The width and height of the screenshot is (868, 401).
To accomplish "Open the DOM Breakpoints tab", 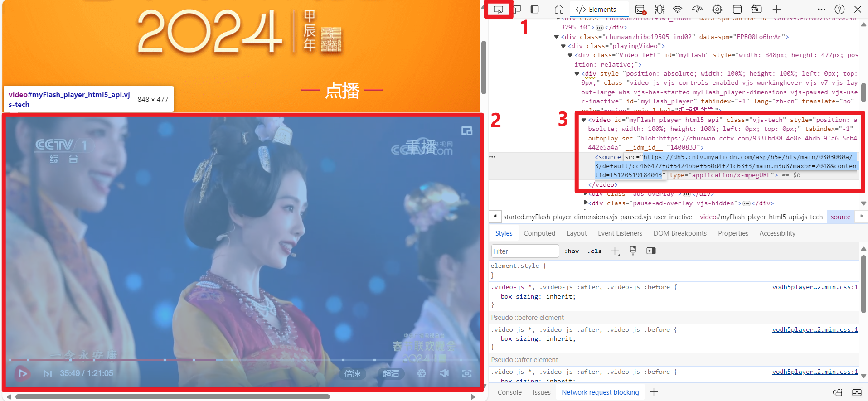I will click(680, 233).
